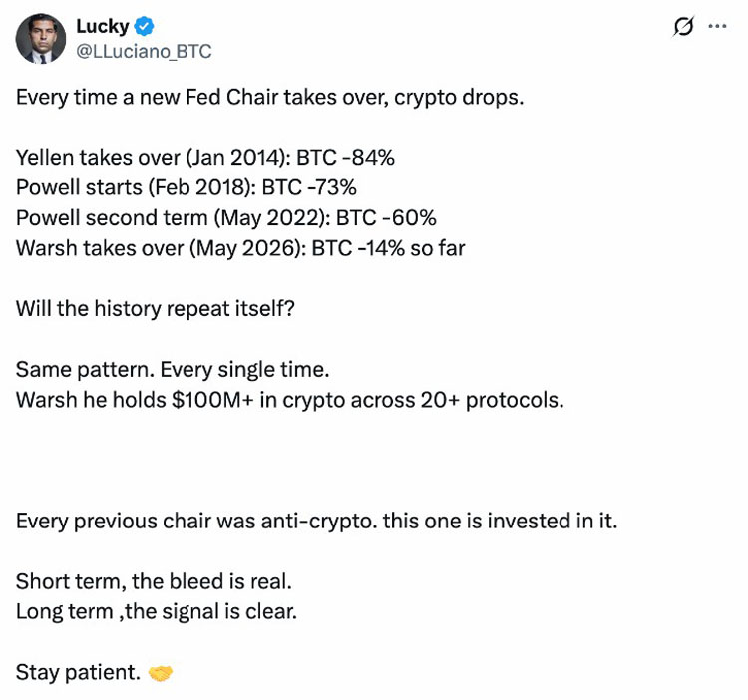Click the 'BTC -84%' figure
The height and width of the screenshot is (700, 748).
[x=345, y=158]
